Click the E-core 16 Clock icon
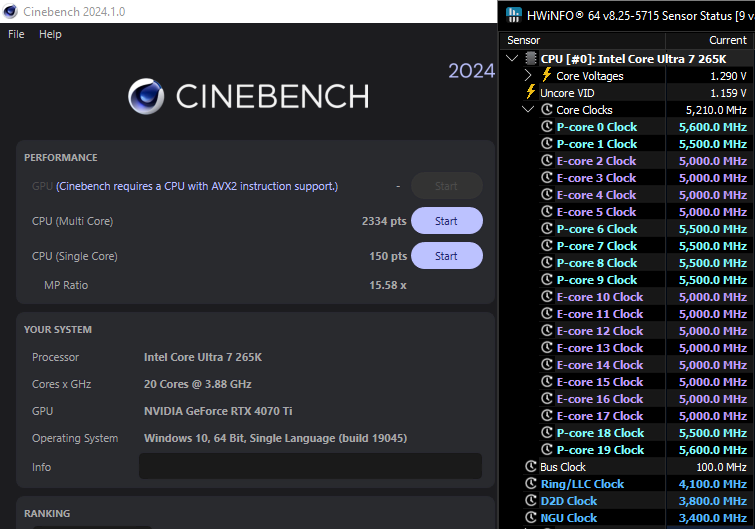The height and width of the screenshot is (529, 755). tap(547, 398)
